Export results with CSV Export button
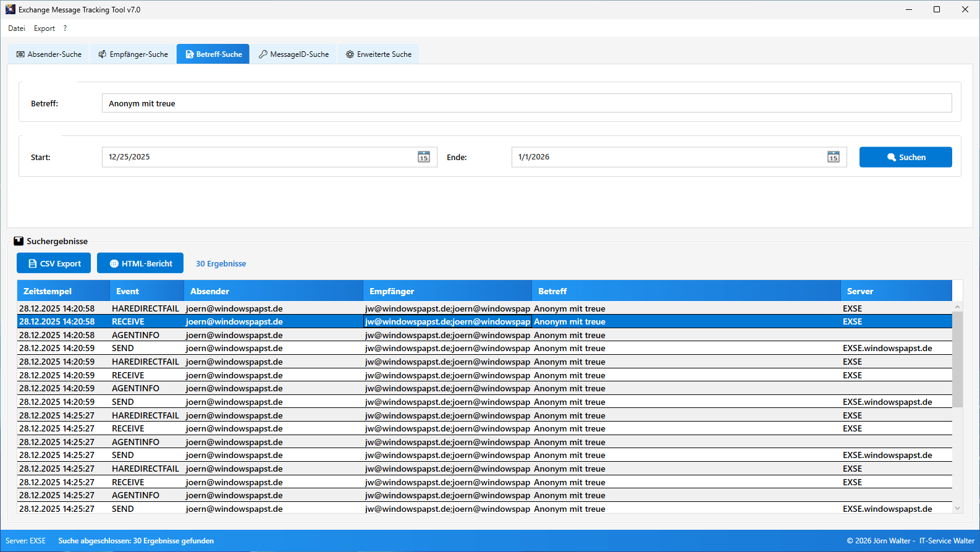980x552 pixels. tap(54, 263)
